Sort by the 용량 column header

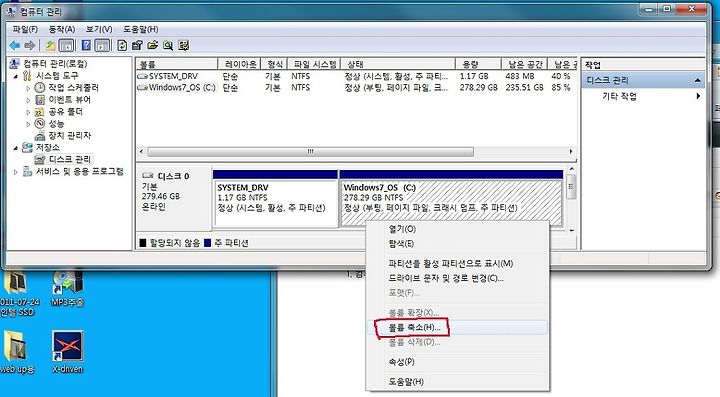tap(478, 64)
